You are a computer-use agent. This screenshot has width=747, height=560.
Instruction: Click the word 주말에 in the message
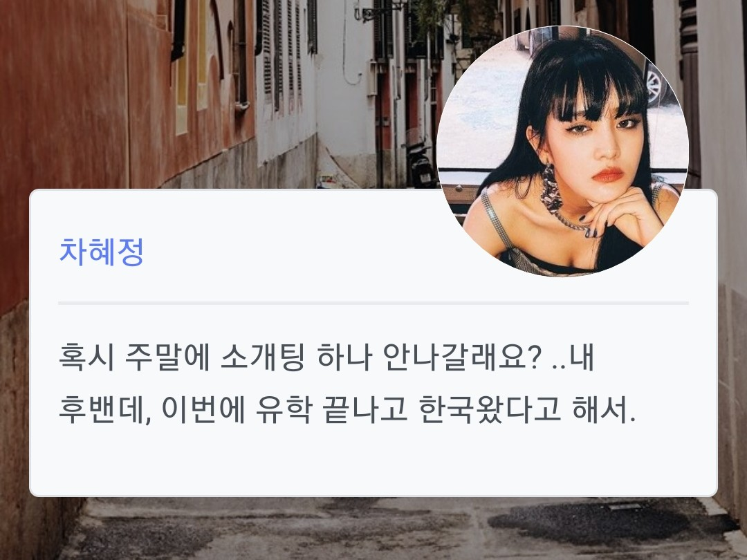pos(167,357)
